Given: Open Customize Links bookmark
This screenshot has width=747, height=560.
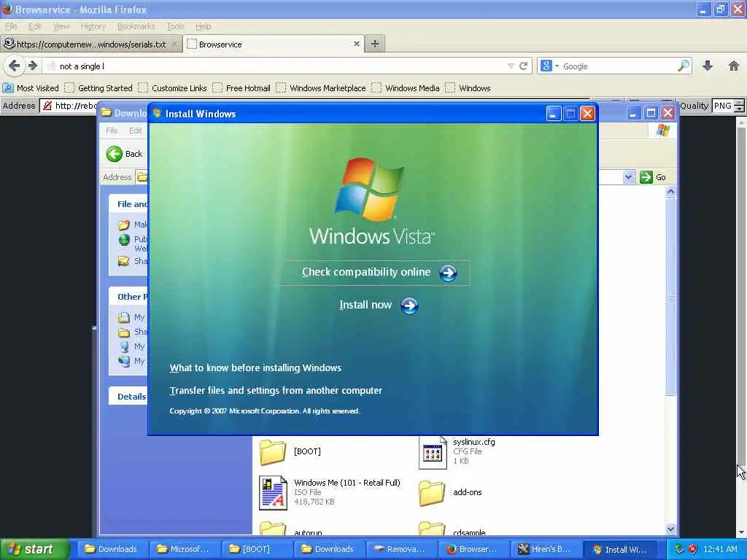Looking at the screenshot, I should point(173,88).
